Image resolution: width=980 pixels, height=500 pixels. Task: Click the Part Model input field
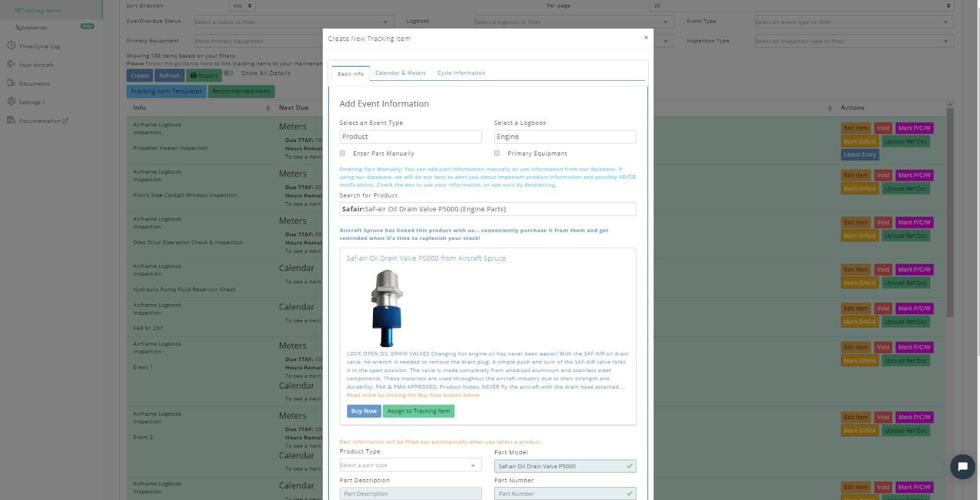[x=565, y=466]
